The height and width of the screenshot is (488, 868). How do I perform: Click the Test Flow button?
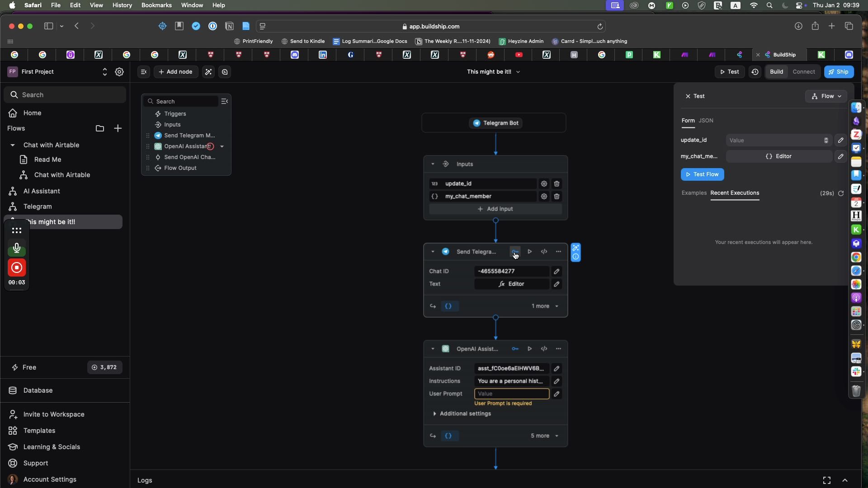coord(703,174)
